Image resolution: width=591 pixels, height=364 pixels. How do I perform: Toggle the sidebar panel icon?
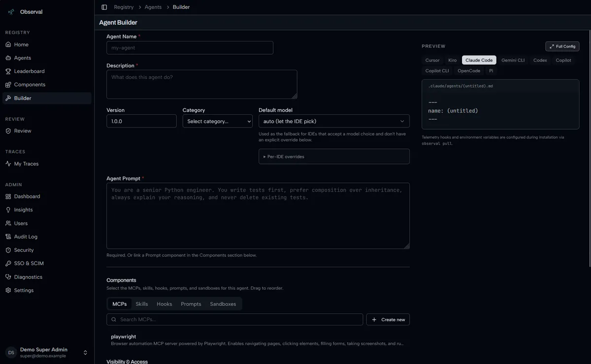coord(104,7)
